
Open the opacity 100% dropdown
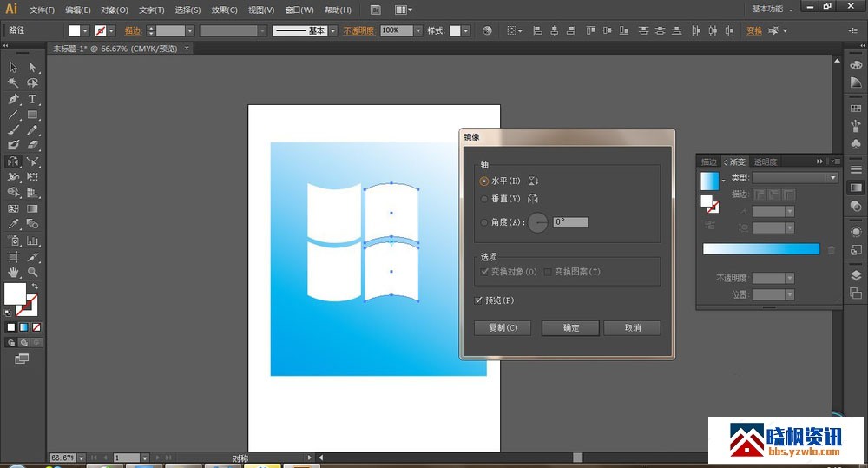pyautogui.click(x=418, y=31)
